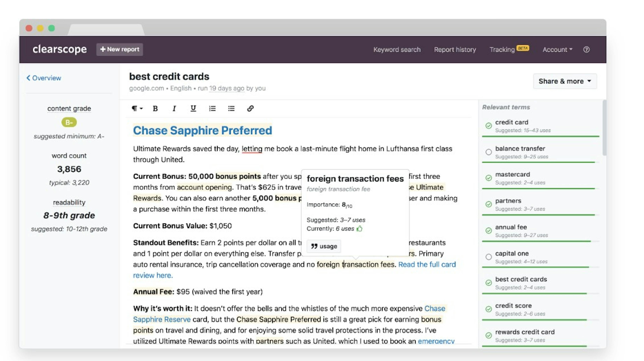Open the paragraph style dropdown
The image size is (644, 361).
(137, 108)
